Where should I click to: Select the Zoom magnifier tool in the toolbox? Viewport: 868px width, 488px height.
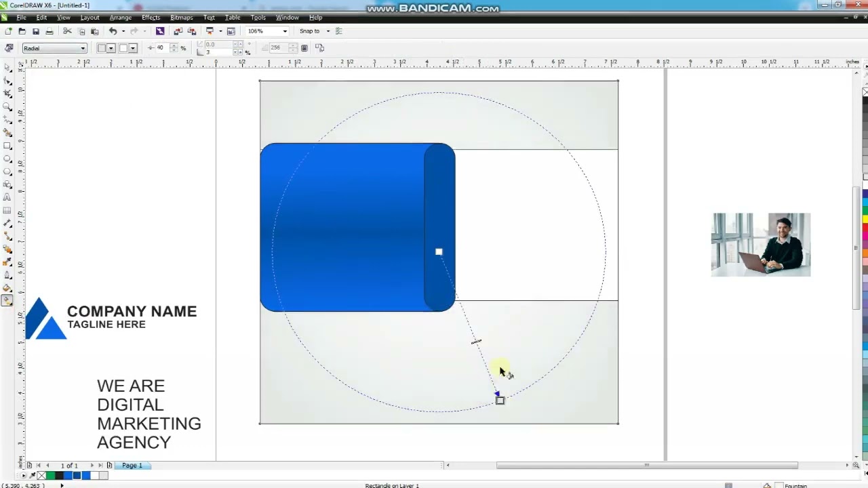click(7, 106)
